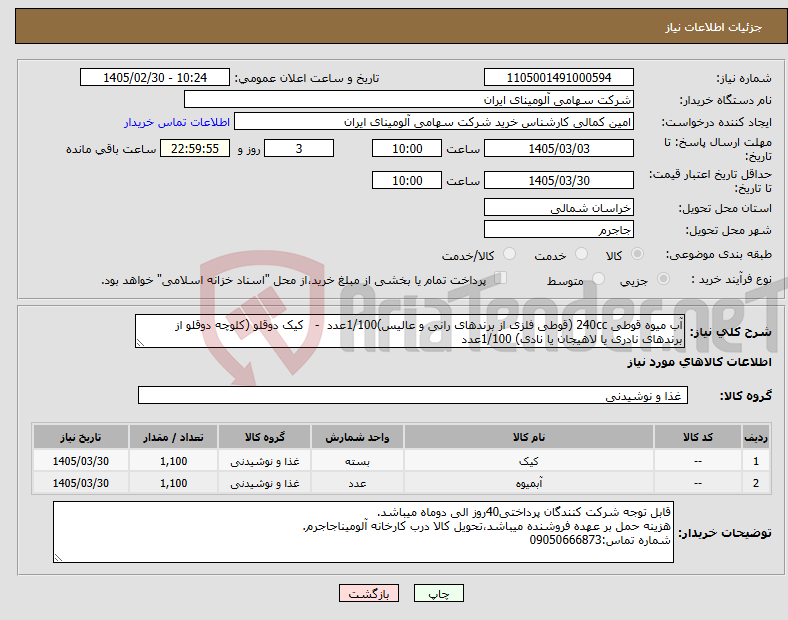This screenshot has height=620, width=788.
Task: Click غذا و نوشیدنی group in کیک row
Action: pyautogui.click(x=264, y=461)
